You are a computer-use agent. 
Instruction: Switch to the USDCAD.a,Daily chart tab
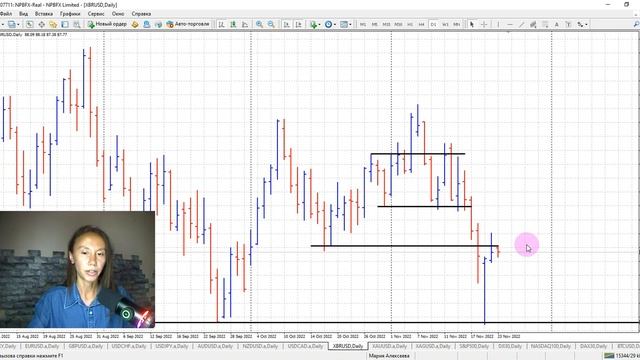[x=305, y=346]
